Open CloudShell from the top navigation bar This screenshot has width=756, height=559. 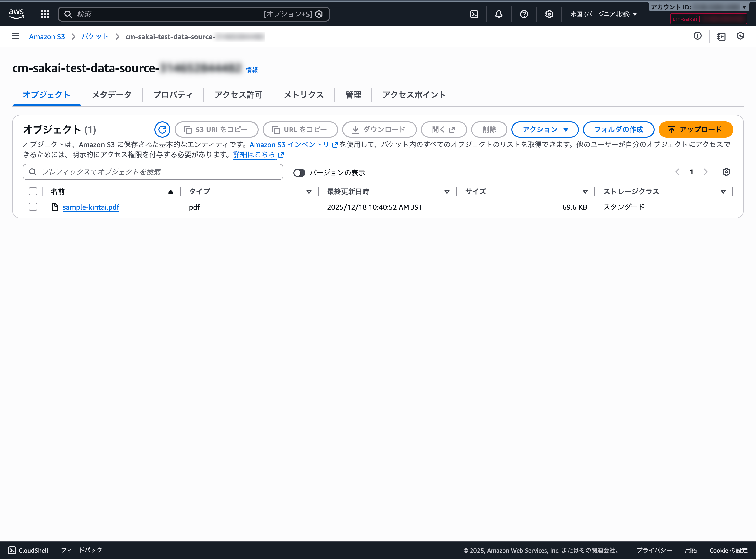[x=474, y=14]
